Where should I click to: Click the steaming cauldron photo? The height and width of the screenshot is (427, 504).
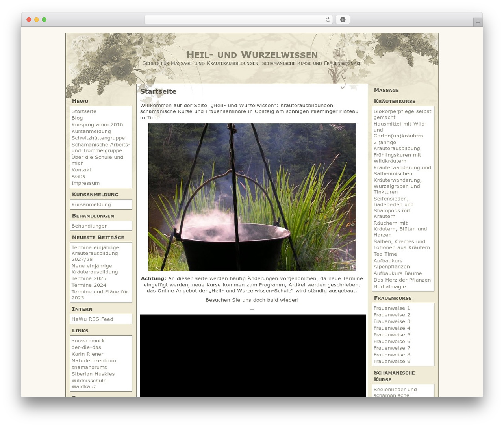tap(252, 197)
